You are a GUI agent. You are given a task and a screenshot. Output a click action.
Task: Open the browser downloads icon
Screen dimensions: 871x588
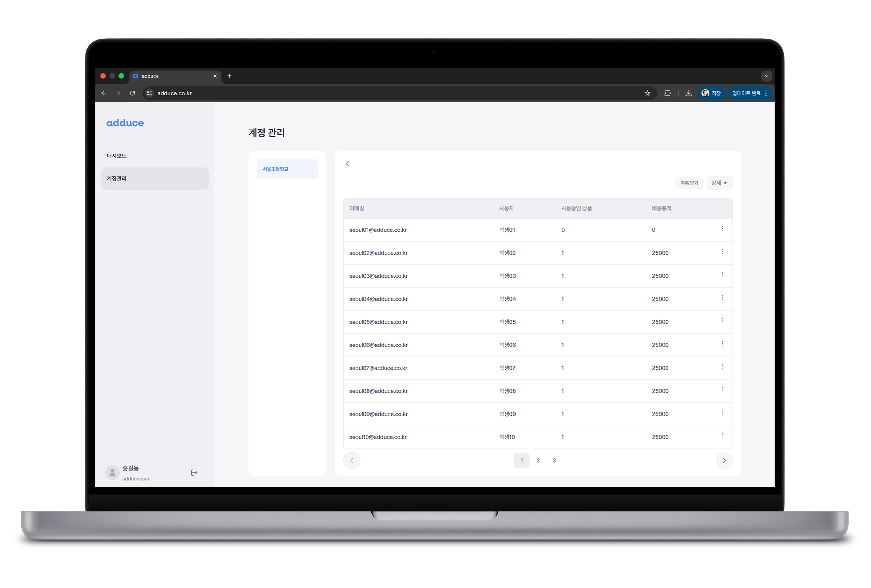[689, 93]
